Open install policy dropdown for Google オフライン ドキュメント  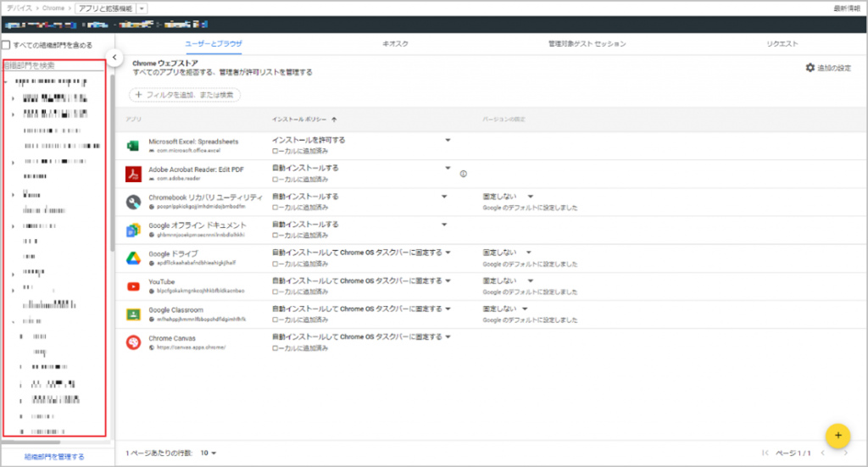point(444,224)
